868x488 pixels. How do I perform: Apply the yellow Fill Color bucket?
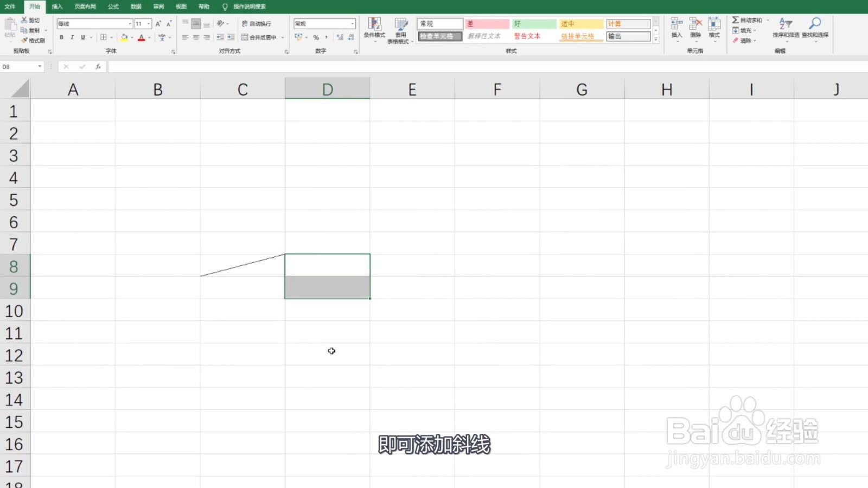pyautogui.click(x=124, y=37)
